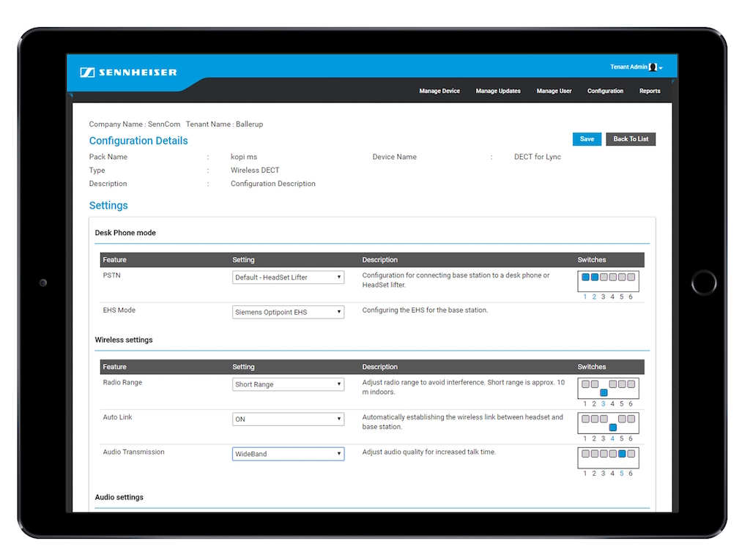Expand the Radio Range dropdown

(288, 384)
